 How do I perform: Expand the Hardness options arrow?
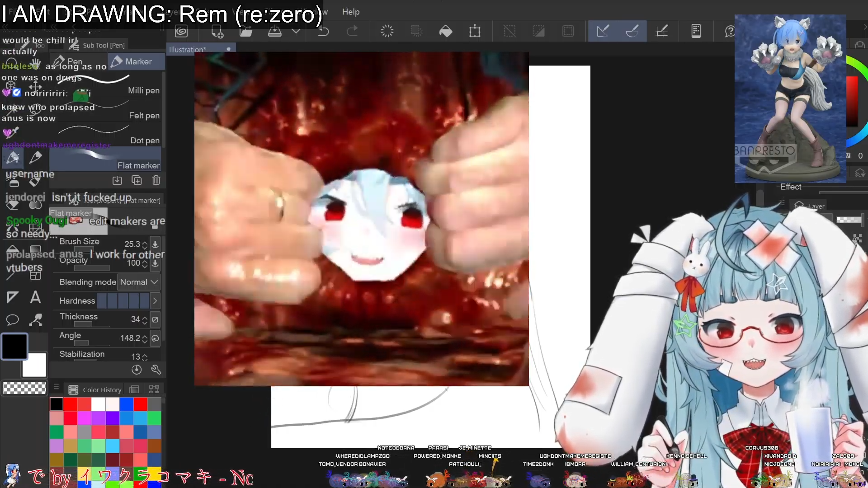coord(155,301)
